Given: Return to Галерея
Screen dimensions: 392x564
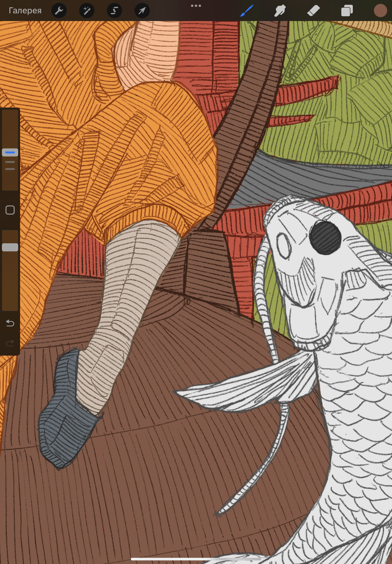Looking at the screenshot, I should tap(25, 11).
